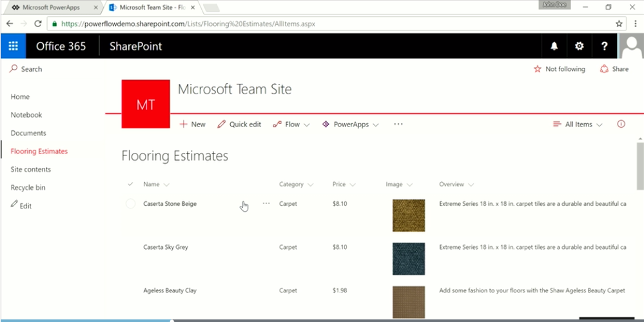Open the notifications bell
The width and height of the screenshot is (644, 322).
[x=554, y=46]
